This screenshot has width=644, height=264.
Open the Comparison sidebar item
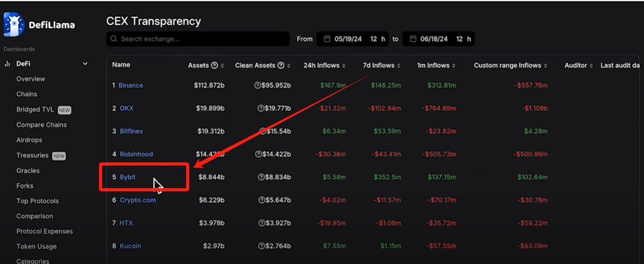[x=35, y=216]
